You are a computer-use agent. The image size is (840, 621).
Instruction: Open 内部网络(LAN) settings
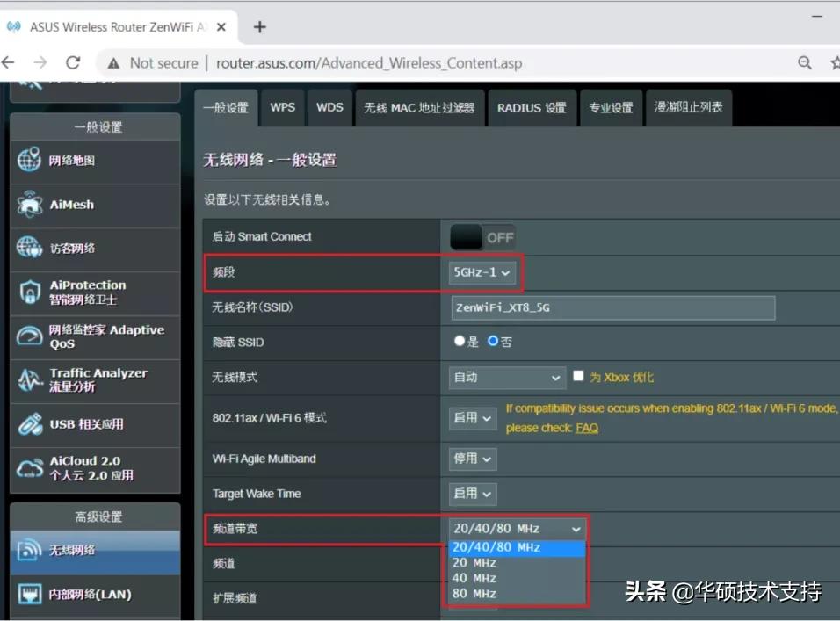pos(83,594)
